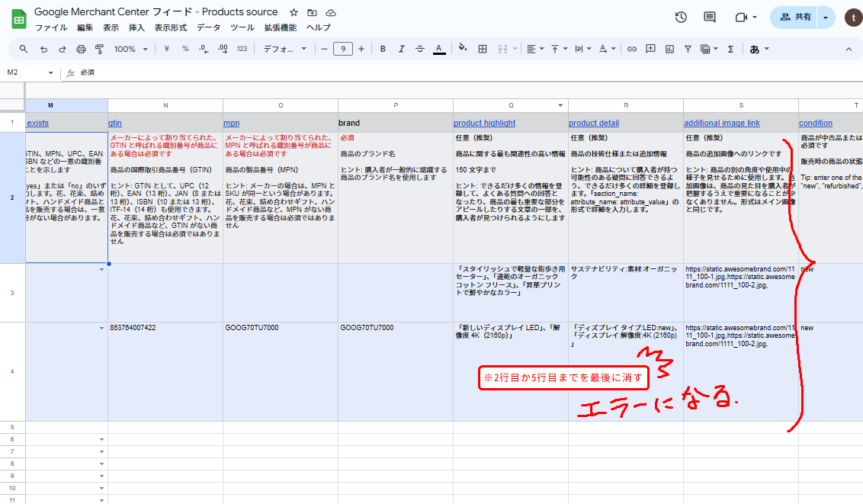The height and width of the screenshot is (504, 863).
Task: Toggle bold formatting
Action: 383,49
